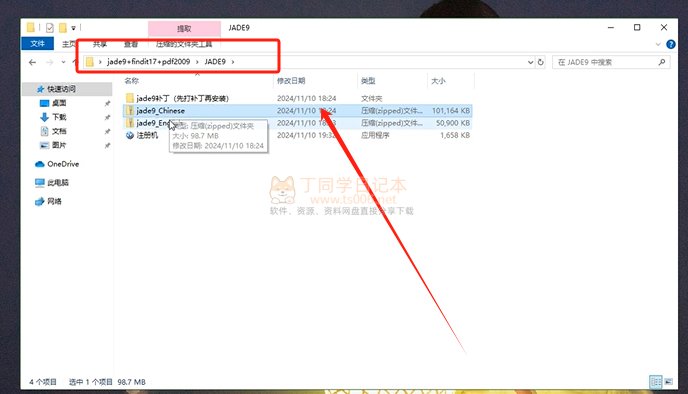688x394 pixels.
Task: Open the address bar history dropdown
Action: 530,62
